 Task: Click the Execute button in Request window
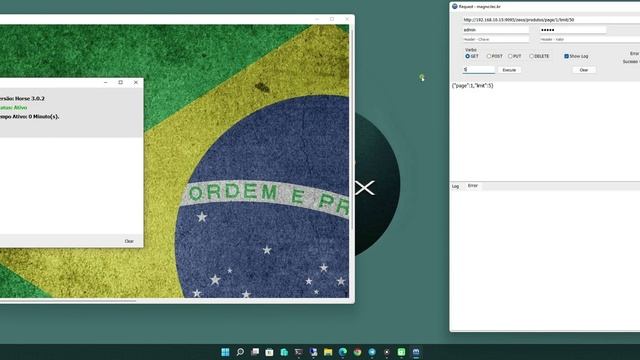click(x=509, y=70)
